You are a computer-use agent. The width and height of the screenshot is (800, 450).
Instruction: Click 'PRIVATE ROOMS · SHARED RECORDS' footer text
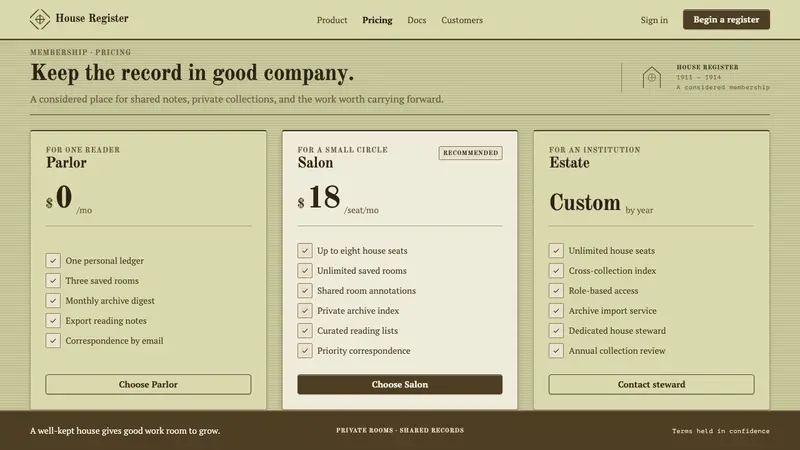[400, 430]
